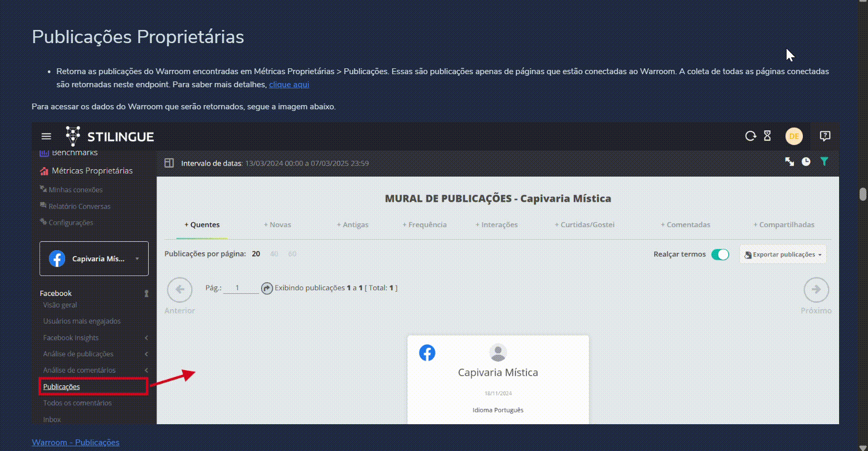Click the expand fullscreen arrows icon
The width and height of the screenshot is (868, 451).
[789, 162]
